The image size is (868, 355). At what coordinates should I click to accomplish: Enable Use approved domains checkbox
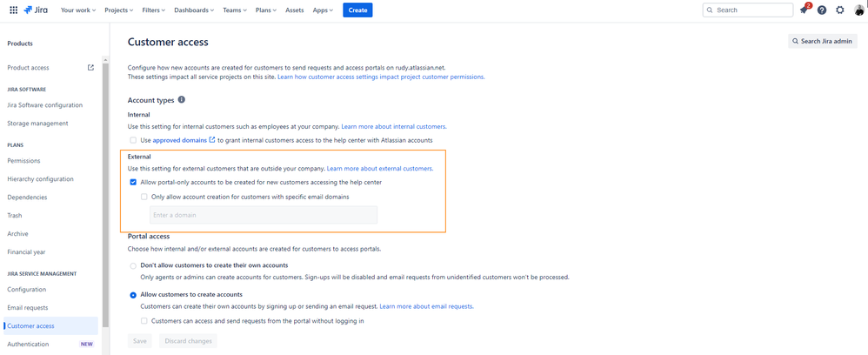[x=133, y=141]
